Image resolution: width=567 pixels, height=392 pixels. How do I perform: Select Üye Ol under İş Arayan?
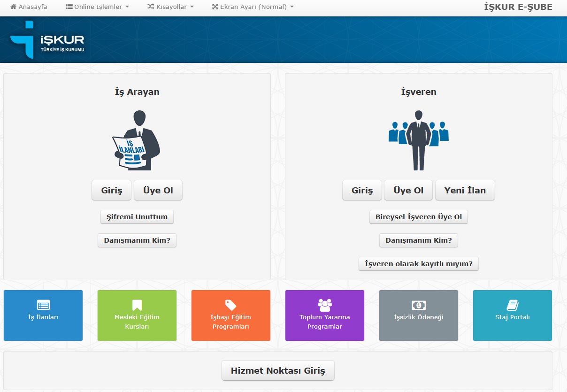[158, 191]
